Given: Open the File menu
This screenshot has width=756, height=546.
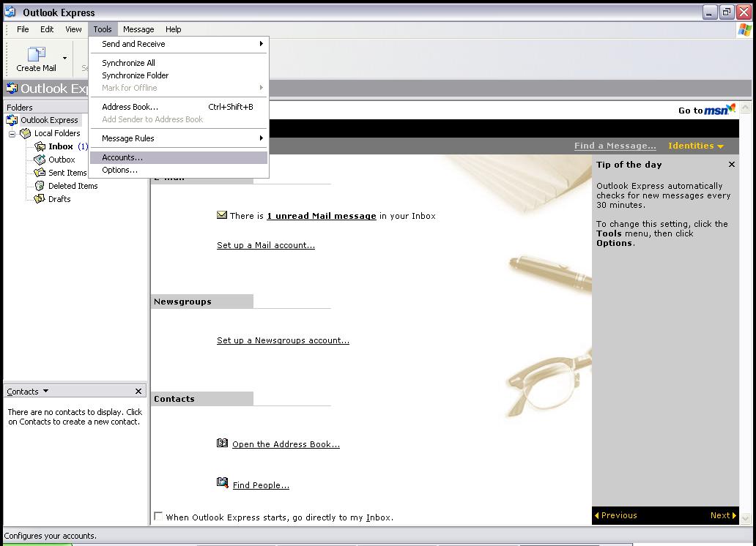Looking at the screenshot, I should pos(23,29).
